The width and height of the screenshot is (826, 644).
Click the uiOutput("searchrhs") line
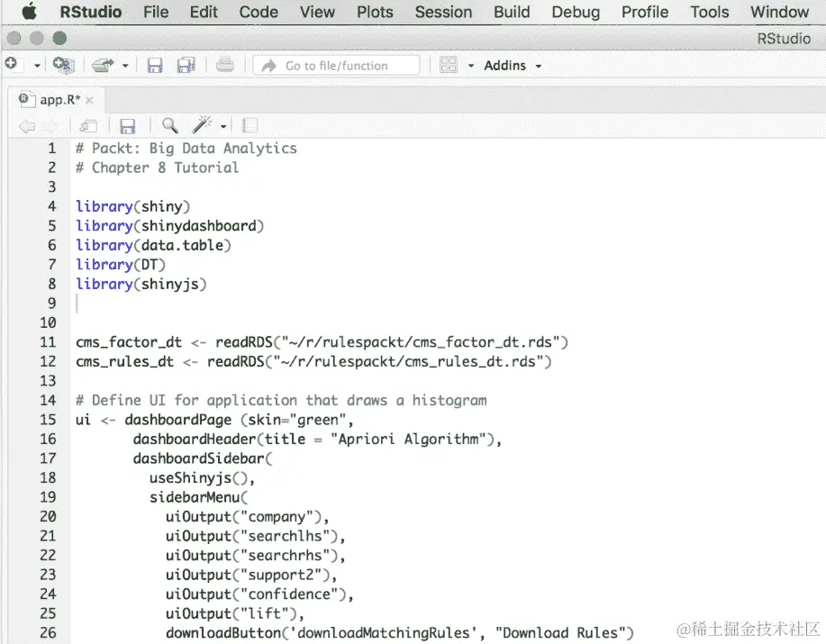[x=256, y=556]
